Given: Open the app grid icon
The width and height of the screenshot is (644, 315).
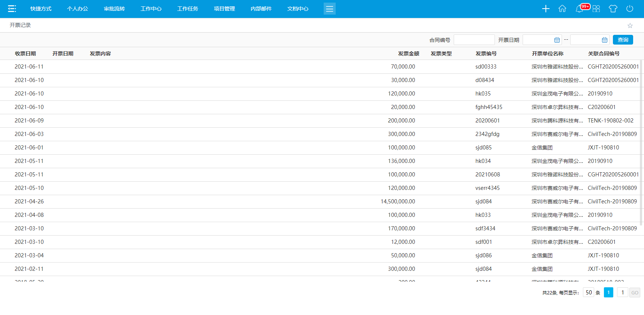Looking at the screenshot, I should click(596, 9).
